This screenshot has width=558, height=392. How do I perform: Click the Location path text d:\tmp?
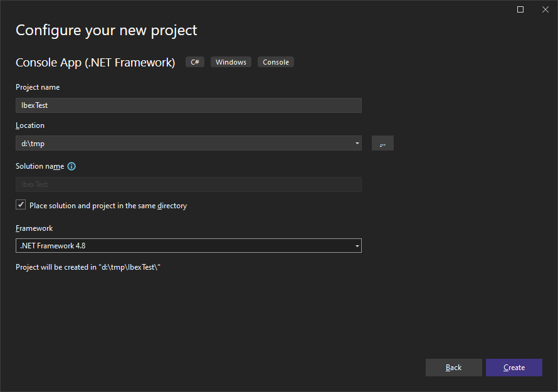(33, 143)
